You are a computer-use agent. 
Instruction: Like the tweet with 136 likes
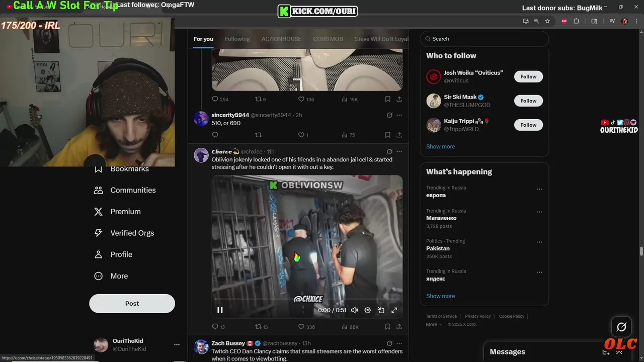(306, 99)
